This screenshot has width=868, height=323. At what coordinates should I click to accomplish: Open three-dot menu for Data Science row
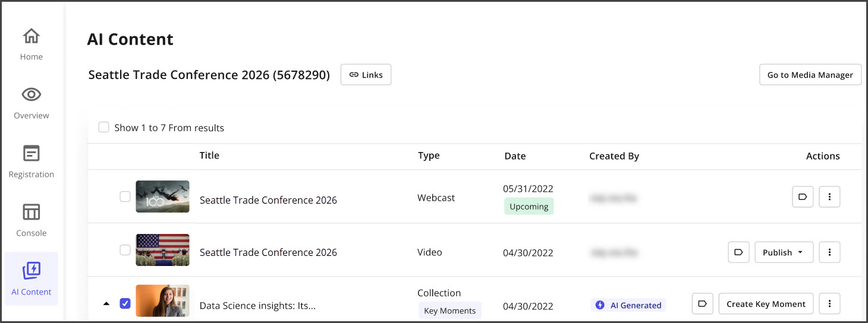click(829, 304)
